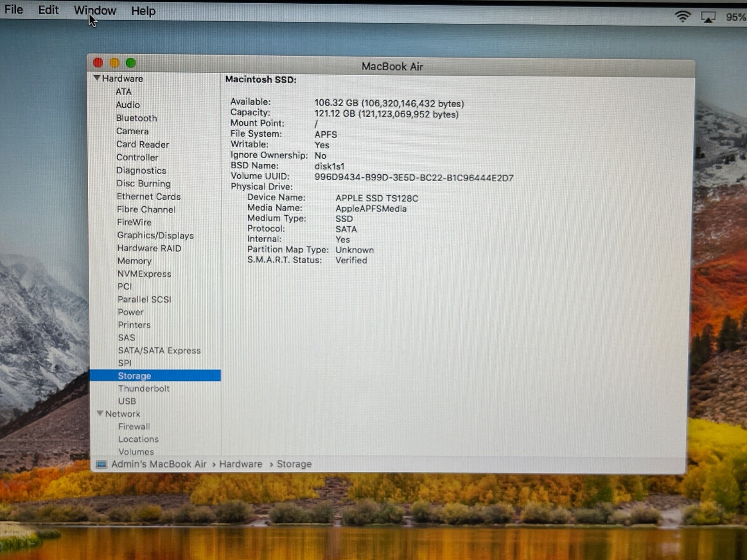Click the S.M.A.R.T. Status Verified value
The width and height of the screenshot is (747, 560).
pyautogui.click(x=351, y=260)
